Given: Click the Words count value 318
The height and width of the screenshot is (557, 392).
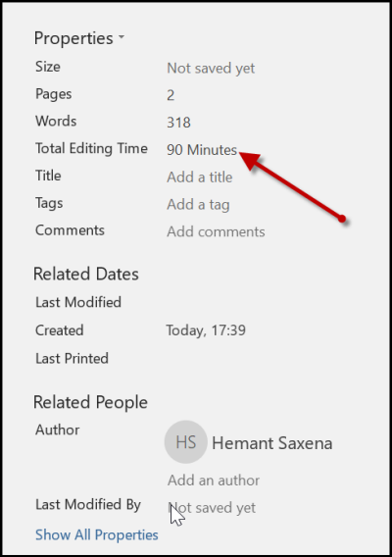Looking at the screenshot, I should coord(179,123).
